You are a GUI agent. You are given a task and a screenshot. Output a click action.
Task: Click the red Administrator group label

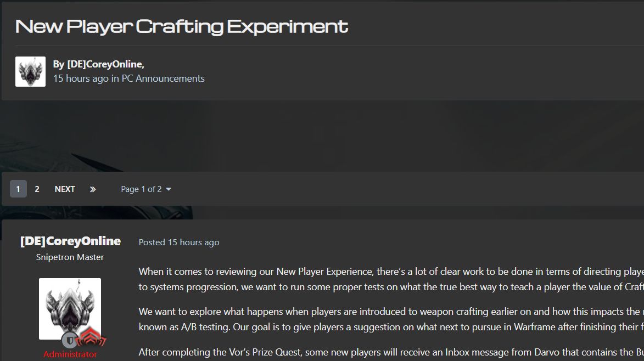coord(70,354)
